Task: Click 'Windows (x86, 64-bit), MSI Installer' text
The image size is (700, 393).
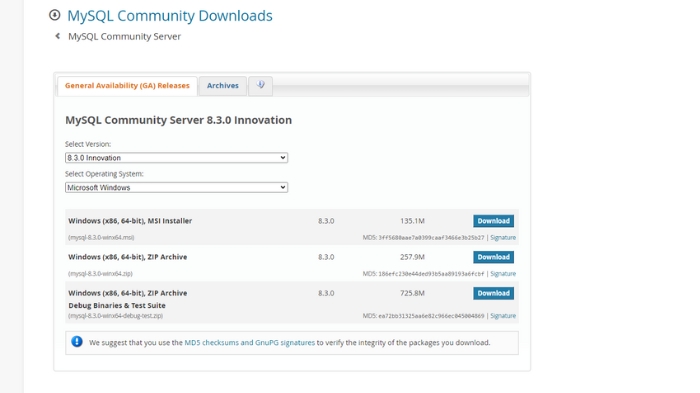Action: 130,221
